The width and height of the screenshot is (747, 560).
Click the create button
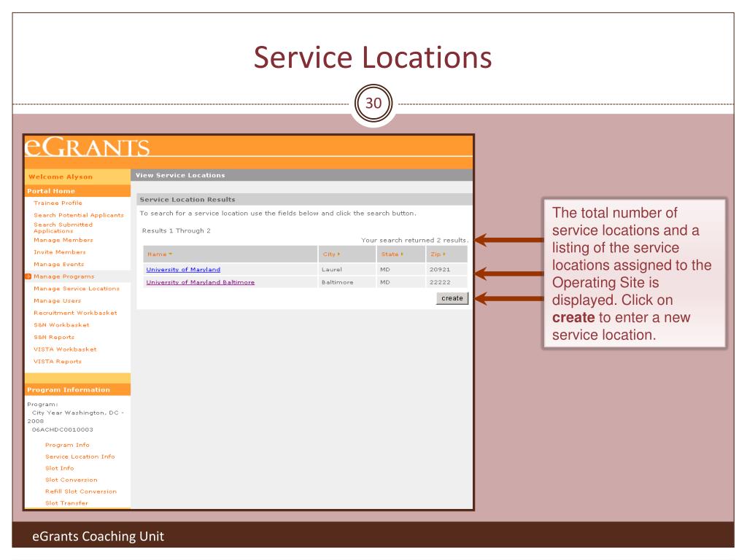coord(452,298)
